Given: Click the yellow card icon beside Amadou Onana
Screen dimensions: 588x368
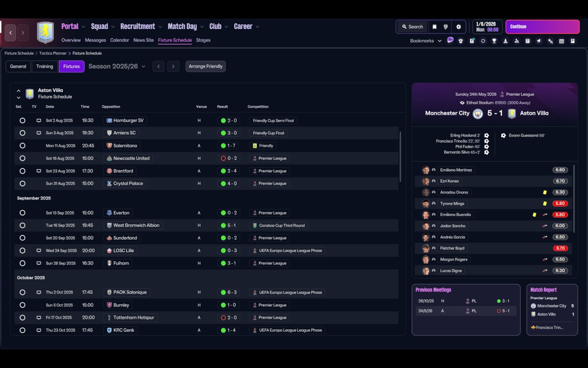Looking at the screenshot, I should [x=545, y=192].
